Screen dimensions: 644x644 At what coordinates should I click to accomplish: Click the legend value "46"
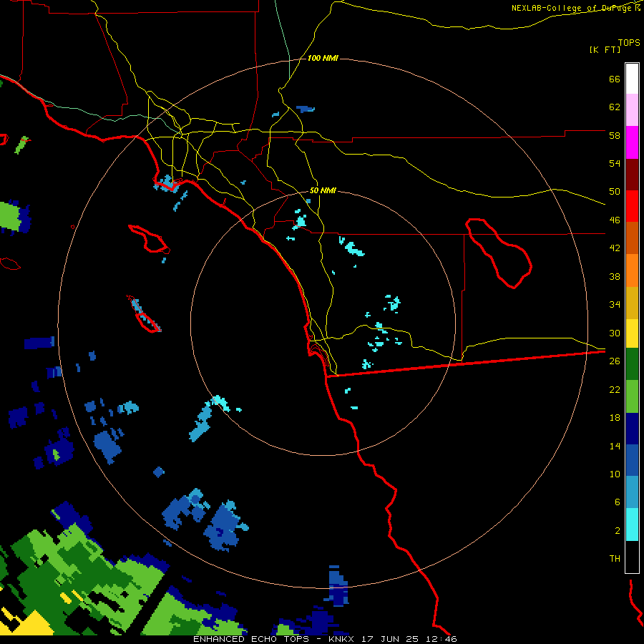click(x=615, y=220)
